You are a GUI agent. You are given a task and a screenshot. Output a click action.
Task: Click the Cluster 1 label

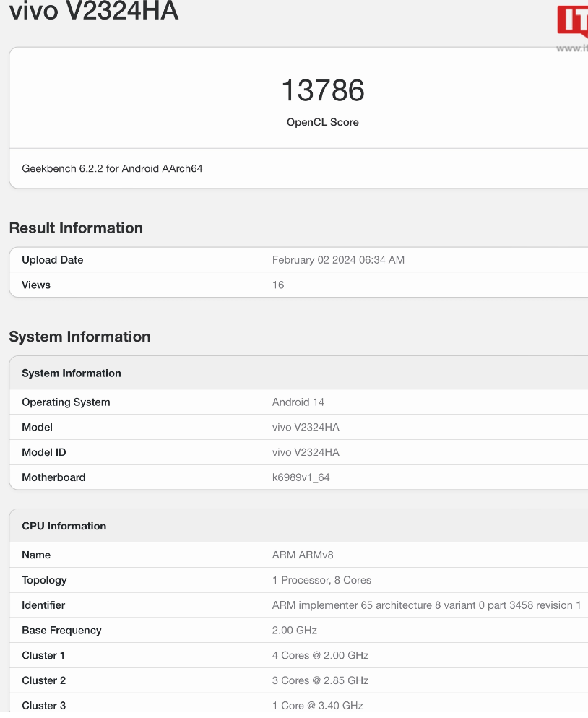click(x=43, y=656)
